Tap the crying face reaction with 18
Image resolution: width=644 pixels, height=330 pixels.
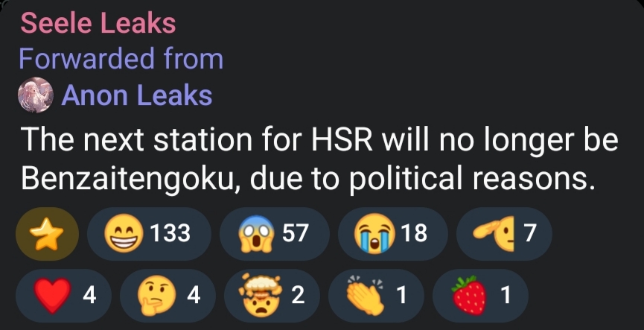(x=392, y=234)
